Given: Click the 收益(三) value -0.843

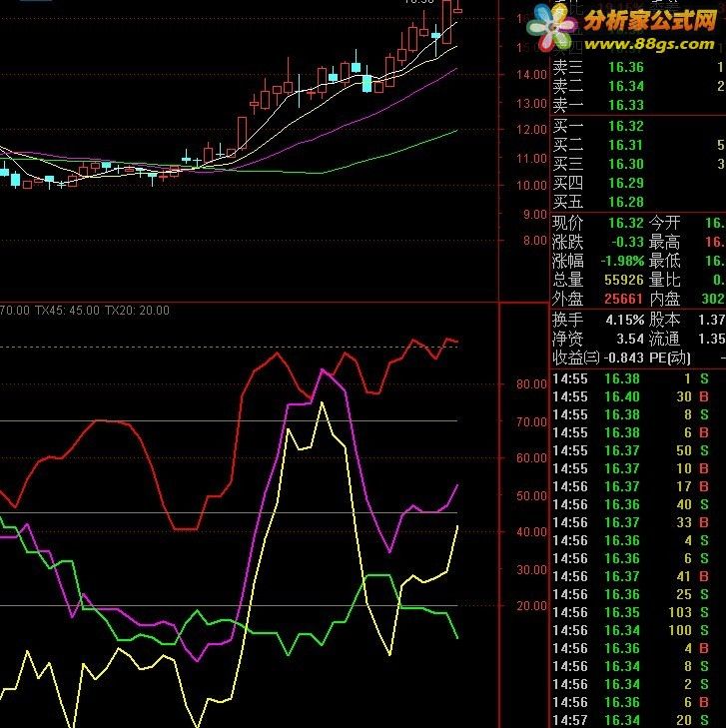Looking at the screenshot, I should click(x=623, y=358).
